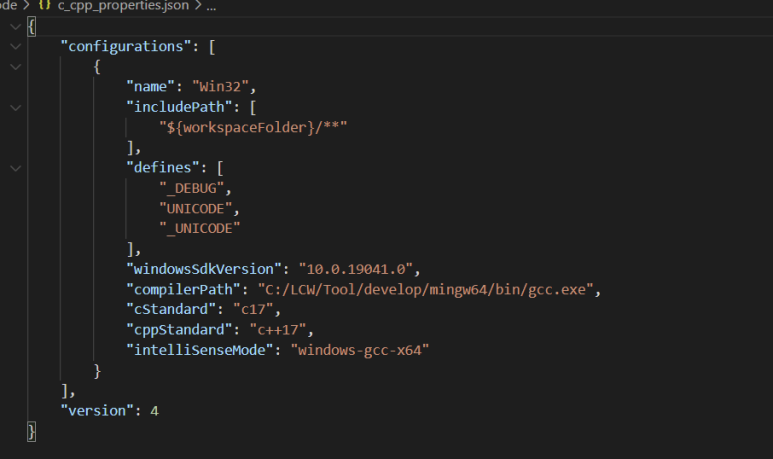Collapse the configuration object fold chevron

tap(16, 67)
